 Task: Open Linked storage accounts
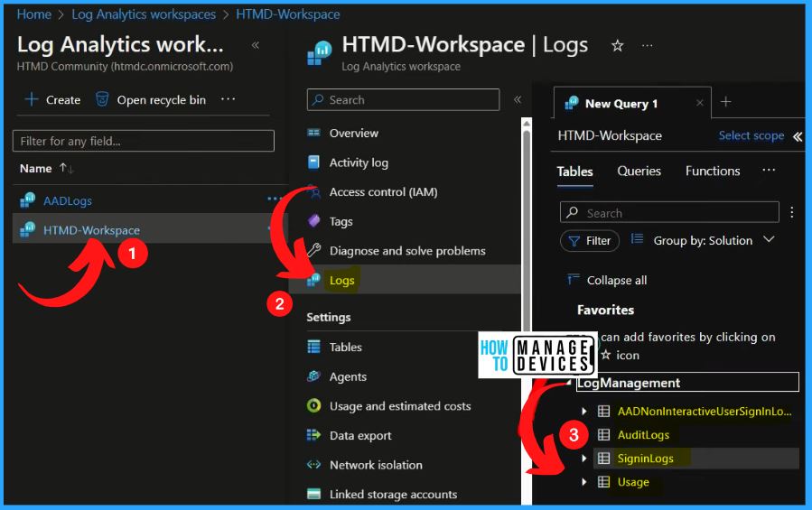393,495
